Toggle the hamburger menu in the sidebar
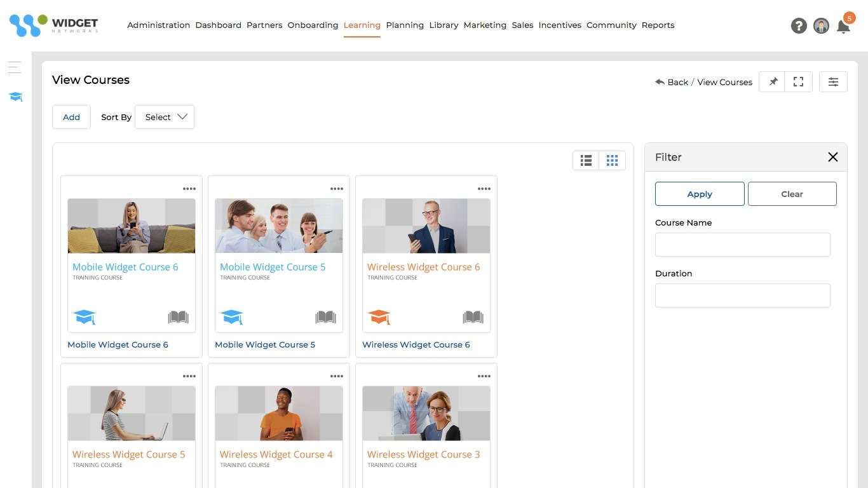Image resolution: width=868 pixels, height=488 pixels. pos(14,67)
